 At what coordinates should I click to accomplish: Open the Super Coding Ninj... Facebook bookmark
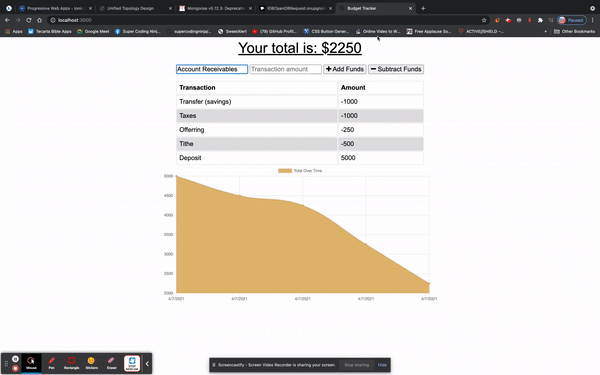138,31
